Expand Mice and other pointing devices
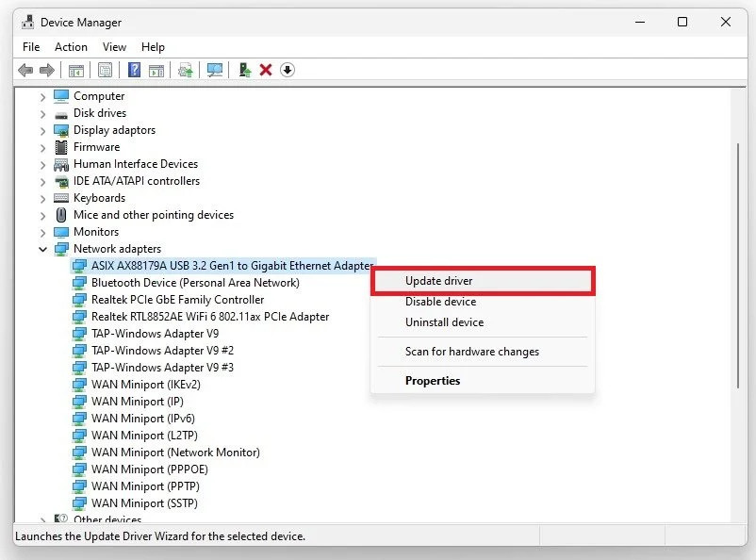 click(x=43, y=216)
